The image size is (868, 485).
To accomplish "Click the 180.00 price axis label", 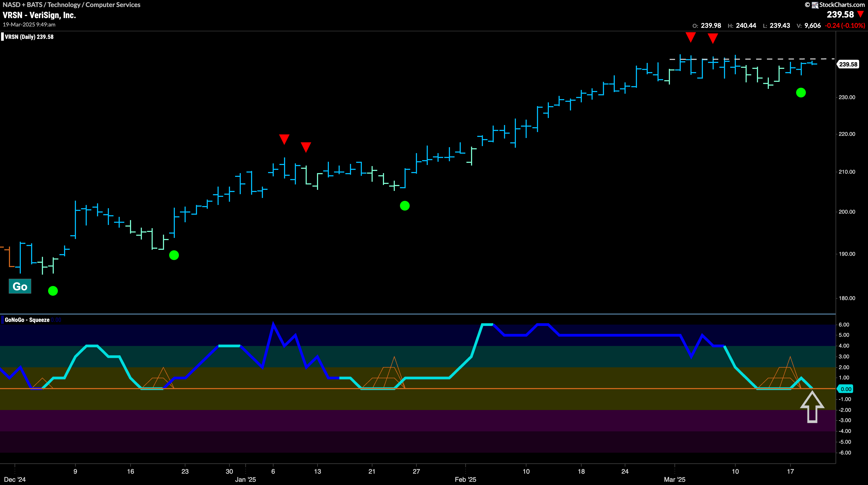I will coord(847,298).
